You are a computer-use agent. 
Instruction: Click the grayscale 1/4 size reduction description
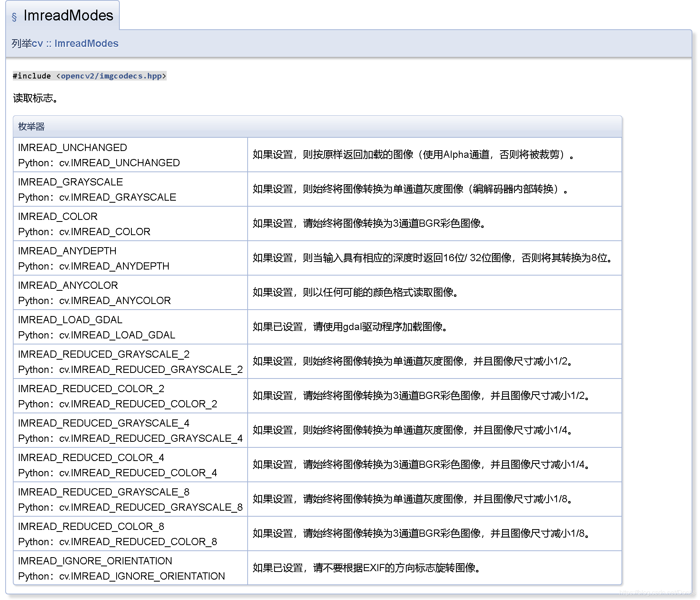click(413, 430)
